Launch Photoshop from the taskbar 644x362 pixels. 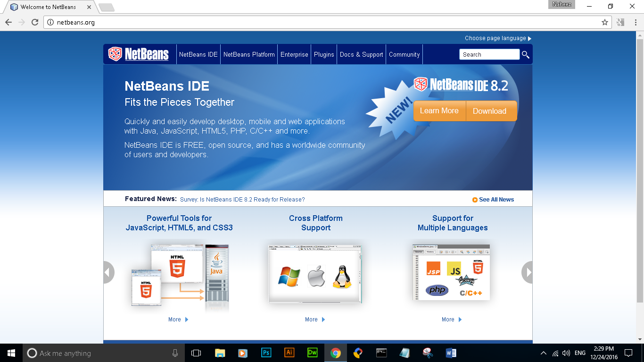[x=266, y=353]
